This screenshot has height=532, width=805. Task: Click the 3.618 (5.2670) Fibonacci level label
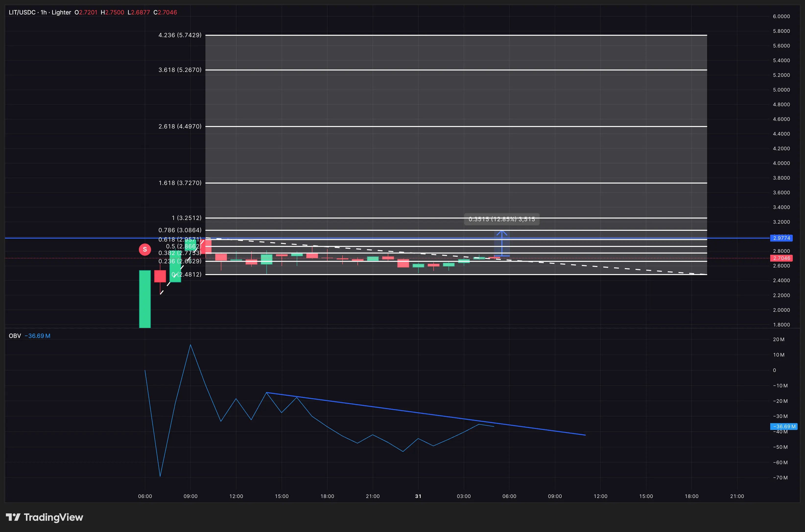180,70
